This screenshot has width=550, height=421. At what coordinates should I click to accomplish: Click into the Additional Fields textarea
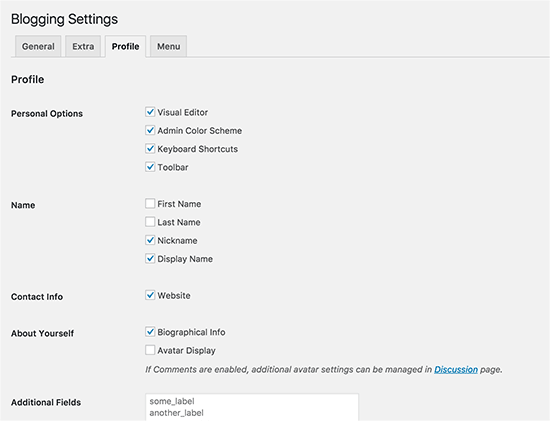(x=252, y=407)
